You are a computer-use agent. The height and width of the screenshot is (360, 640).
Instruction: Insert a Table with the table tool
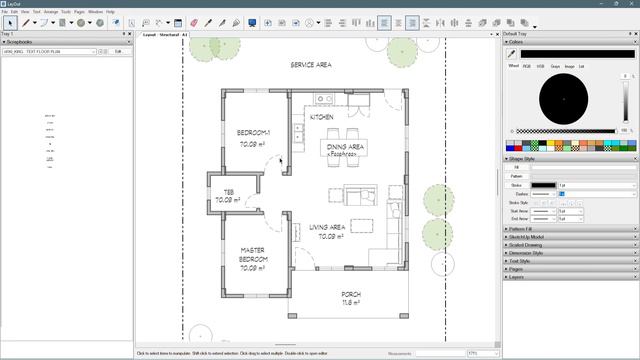tap(178, 23)
